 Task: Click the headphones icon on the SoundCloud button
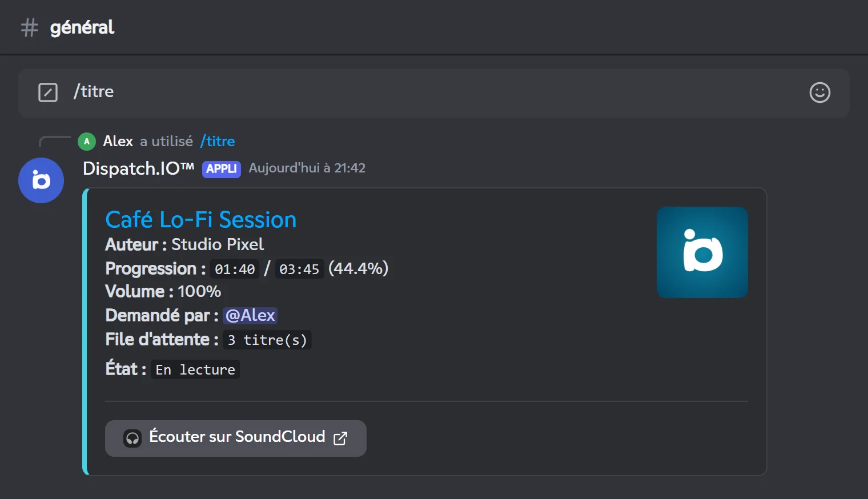pos(132,438)
